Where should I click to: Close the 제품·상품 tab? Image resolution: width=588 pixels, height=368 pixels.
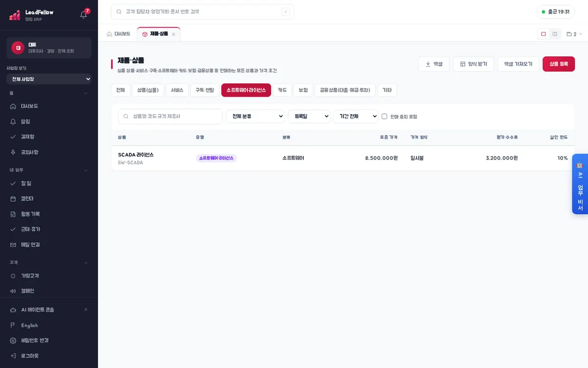pyautogui.click(x=173, y=34)
